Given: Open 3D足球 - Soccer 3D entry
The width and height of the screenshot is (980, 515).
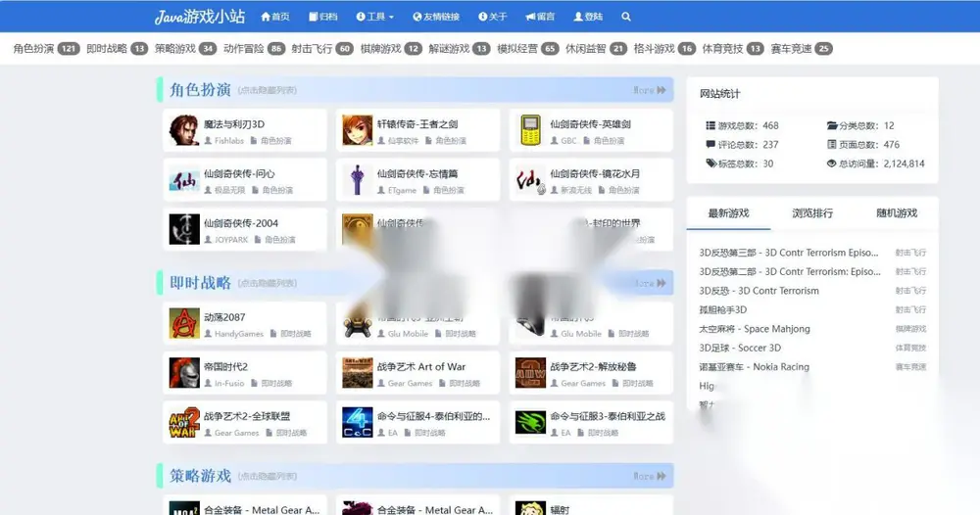Looking at the screenshot, I should coord(740,348).
